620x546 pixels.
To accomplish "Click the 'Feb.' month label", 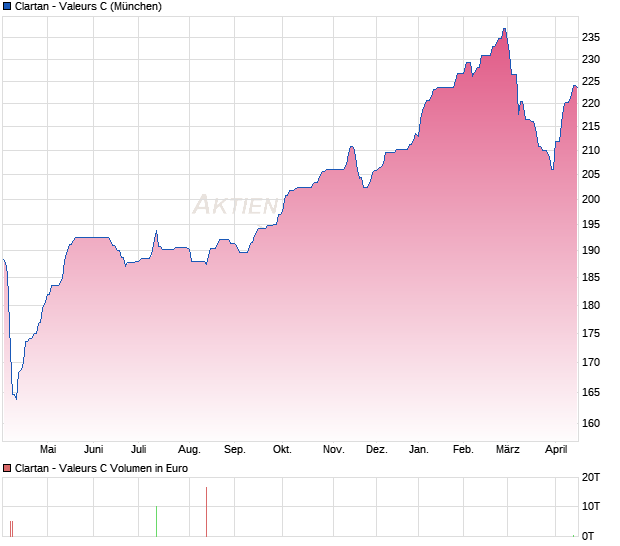I will [463, 450].
